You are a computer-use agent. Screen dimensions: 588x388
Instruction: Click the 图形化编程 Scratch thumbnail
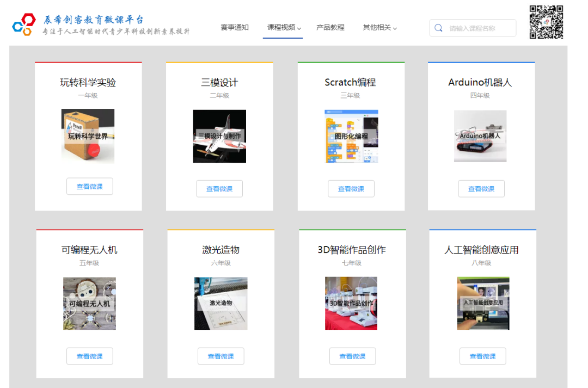coord(351,136)
